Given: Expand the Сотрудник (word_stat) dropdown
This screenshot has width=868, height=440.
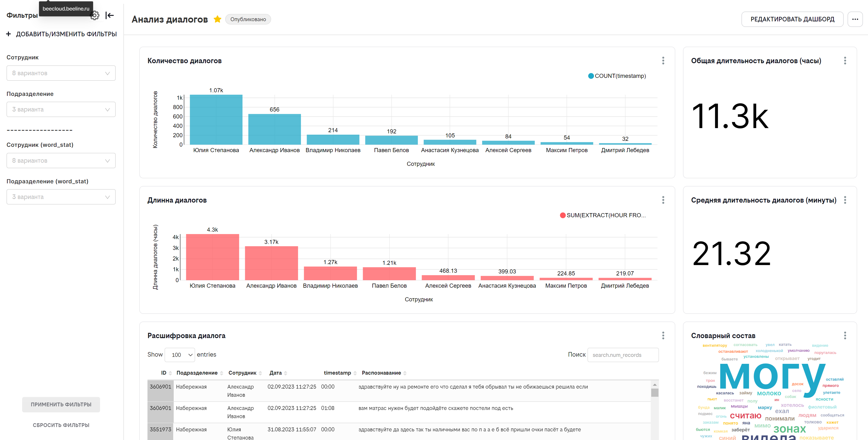Looking at the screenshot, I should click(x=61, y=161).
